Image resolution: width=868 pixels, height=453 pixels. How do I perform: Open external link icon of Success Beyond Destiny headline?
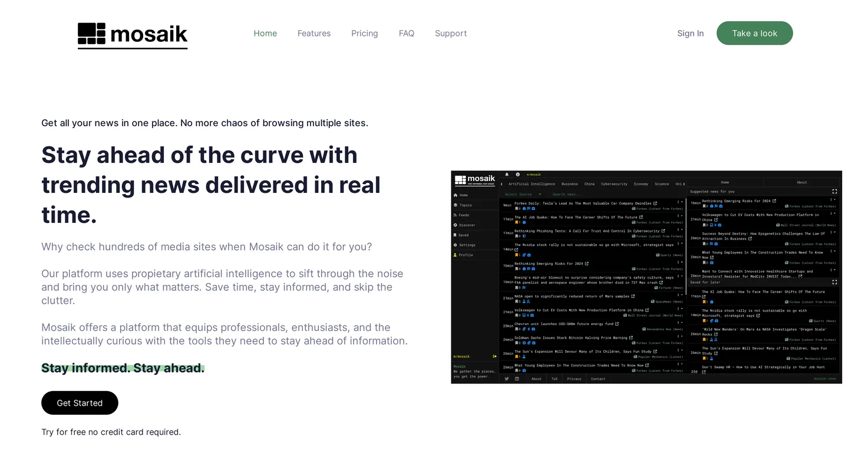pos(750,239)
